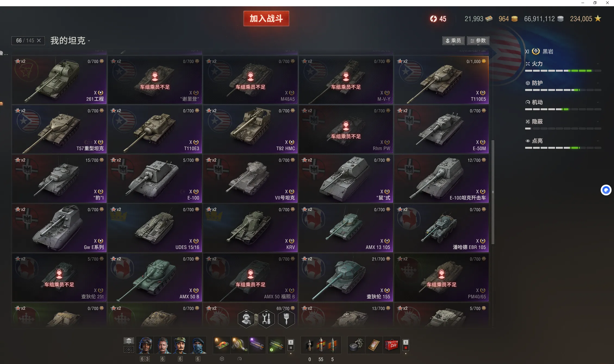Image resolution: width=614 pixels, height=364 pixels.
Task: Click the tank list vertical scrollbar
Action: 493,192
